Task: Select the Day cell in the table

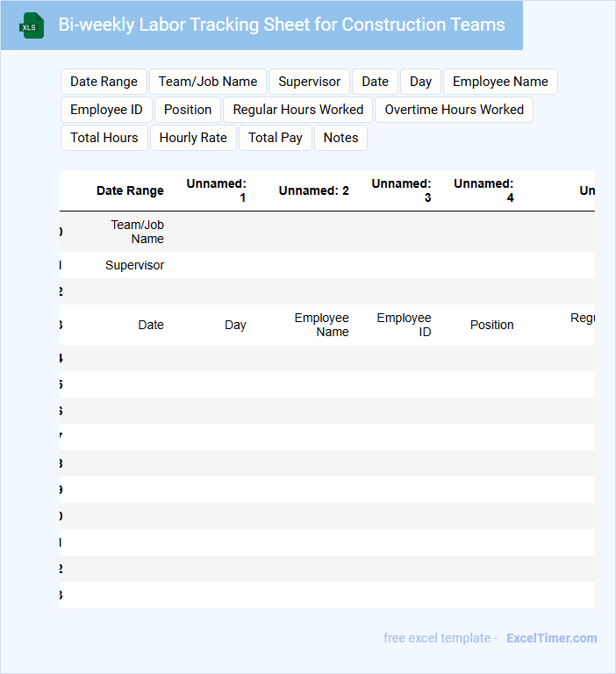Action: [235, 325]
